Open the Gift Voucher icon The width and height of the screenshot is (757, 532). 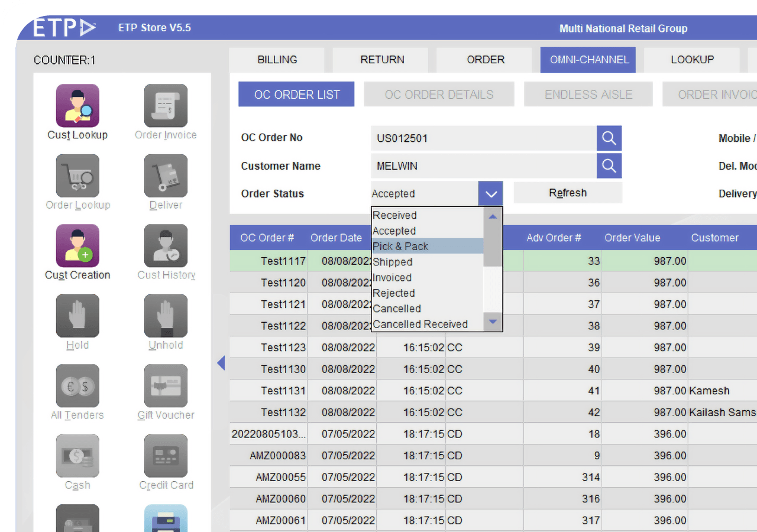point(166,387)
